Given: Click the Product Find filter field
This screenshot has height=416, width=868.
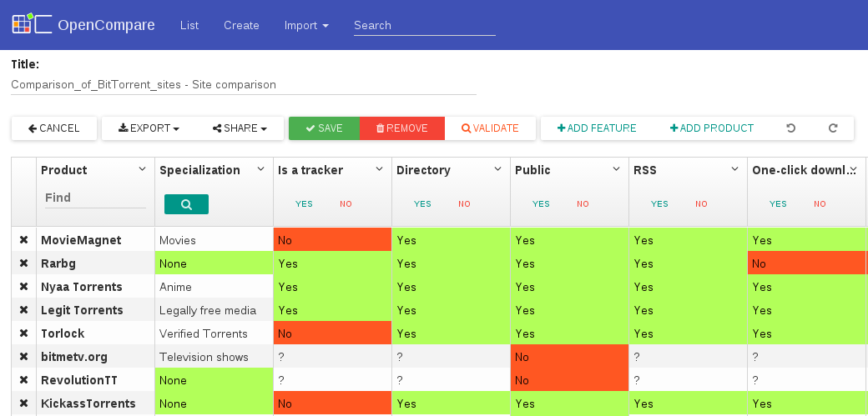Looking at the screenshot, I should coord(95,198).
